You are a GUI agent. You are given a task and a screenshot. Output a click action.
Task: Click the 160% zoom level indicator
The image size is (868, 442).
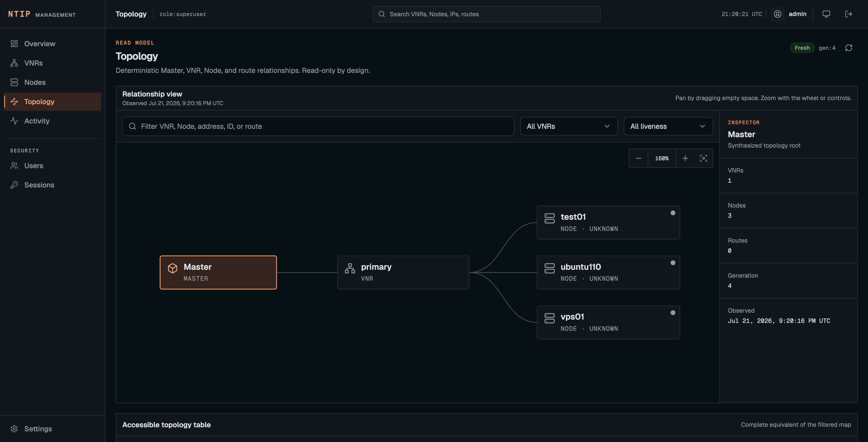point(662,159)
